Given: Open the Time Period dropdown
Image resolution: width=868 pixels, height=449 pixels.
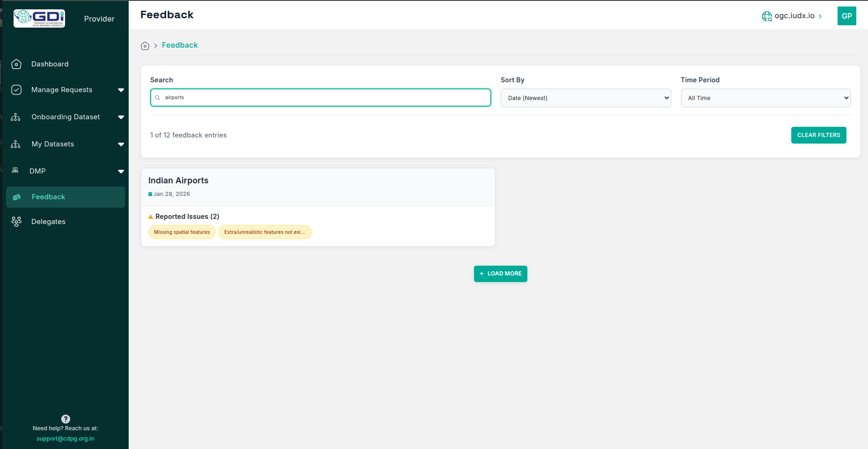Looking at the screenshot, I should click(x=765, y=98).
